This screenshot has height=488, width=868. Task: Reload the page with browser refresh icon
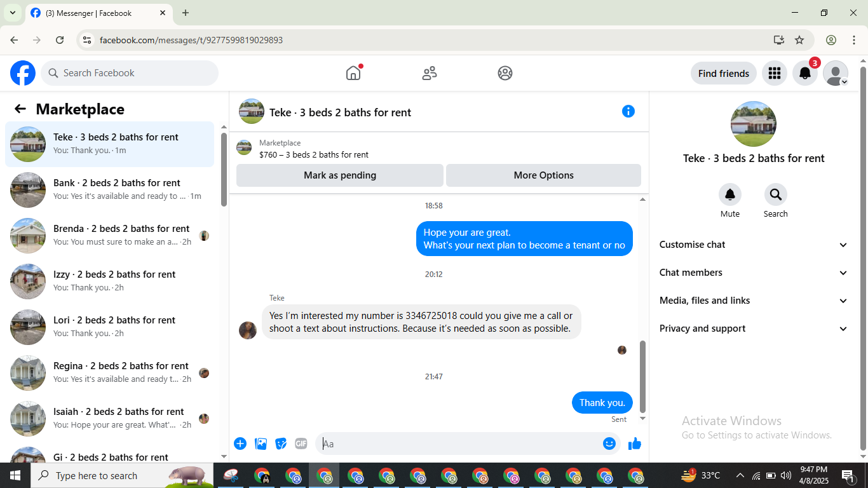pos(60,40)
